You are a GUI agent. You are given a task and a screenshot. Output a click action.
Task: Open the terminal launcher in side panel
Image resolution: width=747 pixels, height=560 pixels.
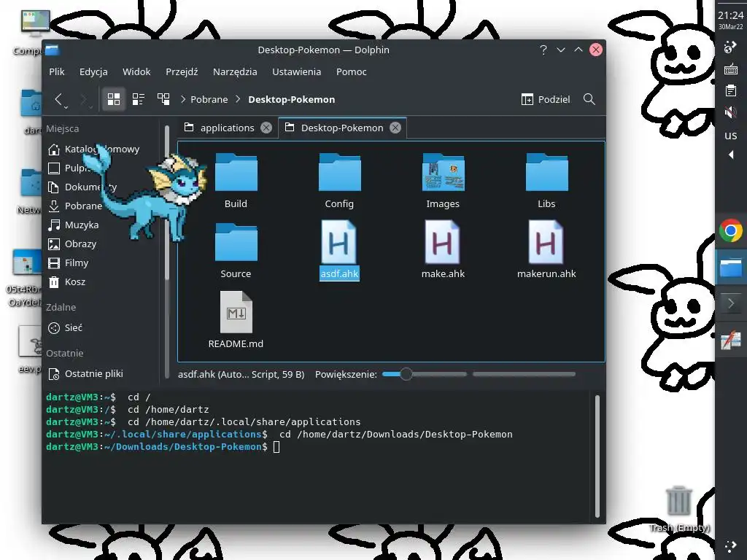coord(731,304)
